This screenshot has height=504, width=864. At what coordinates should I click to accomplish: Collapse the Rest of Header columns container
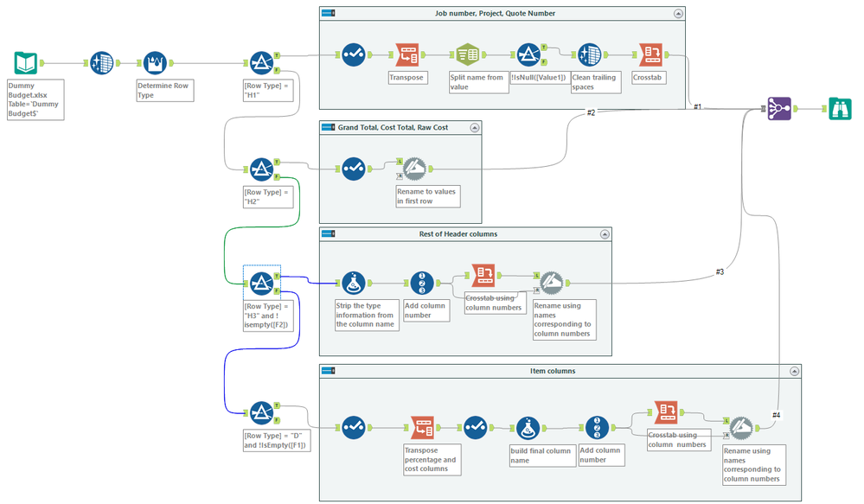[x=605, y=234]
